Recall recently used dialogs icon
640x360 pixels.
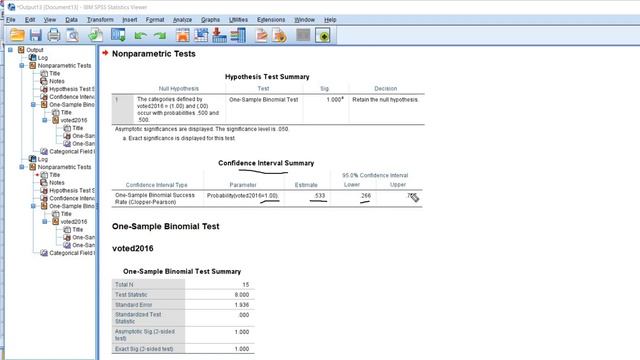(118, 35)
